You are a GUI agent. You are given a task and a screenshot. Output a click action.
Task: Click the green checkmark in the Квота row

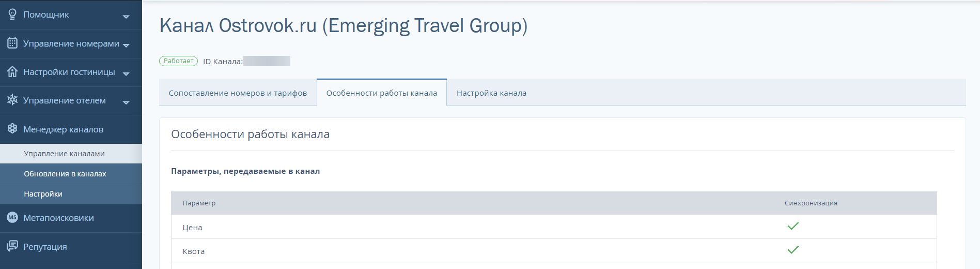click(793, 250)
